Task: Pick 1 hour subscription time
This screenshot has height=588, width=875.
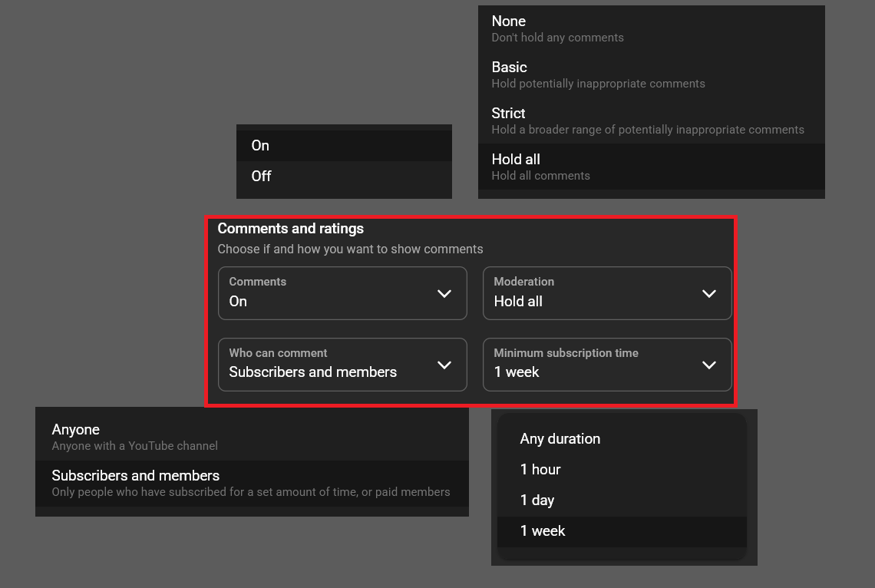Action: [x=622, y=470]
